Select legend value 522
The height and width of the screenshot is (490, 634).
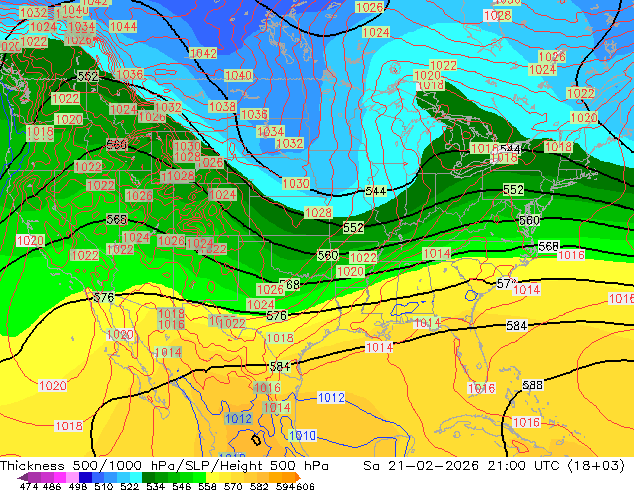(129, 486)
